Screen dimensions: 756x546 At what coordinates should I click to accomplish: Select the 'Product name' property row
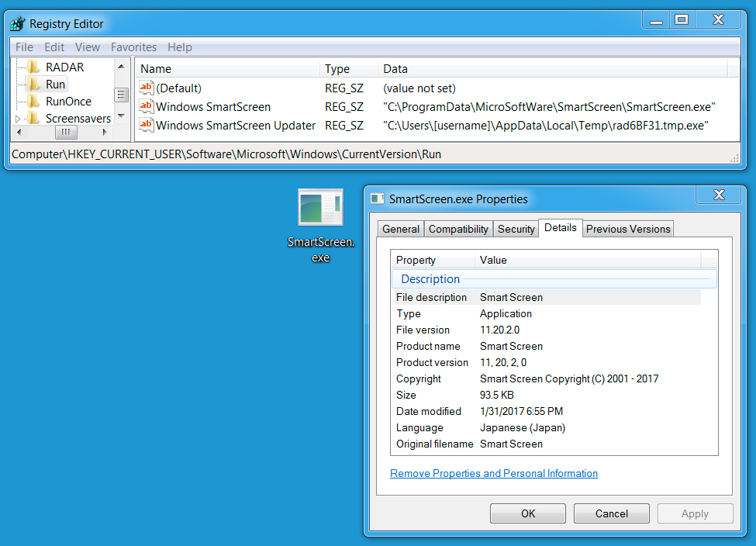click(546, 347)
